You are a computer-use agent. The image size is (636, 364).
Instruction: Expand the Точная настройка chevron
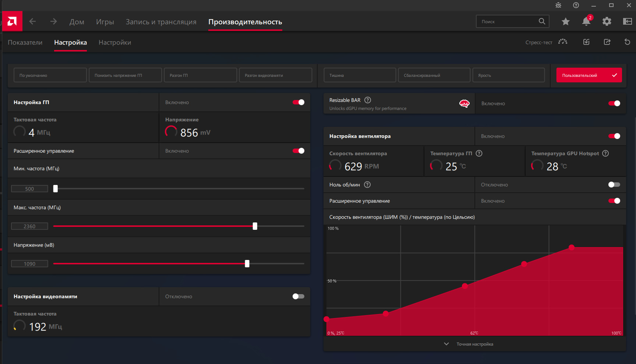(x=446, y=344)
